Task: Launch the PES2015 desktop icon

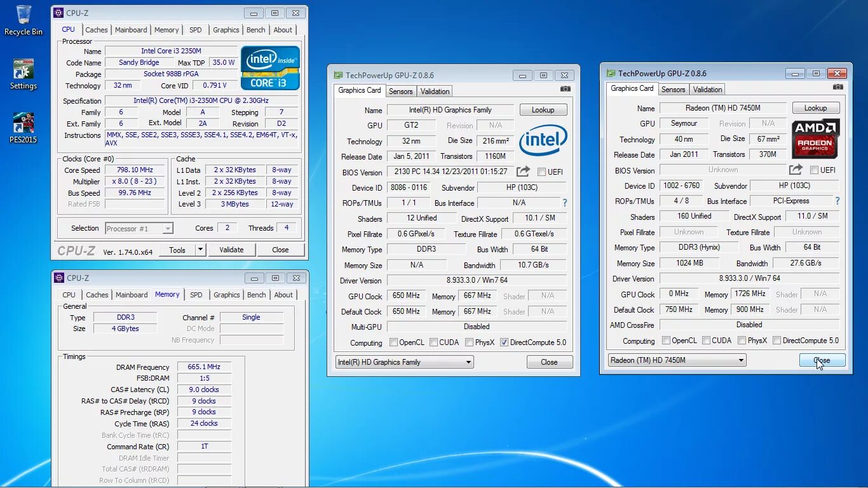Action: 24,128
